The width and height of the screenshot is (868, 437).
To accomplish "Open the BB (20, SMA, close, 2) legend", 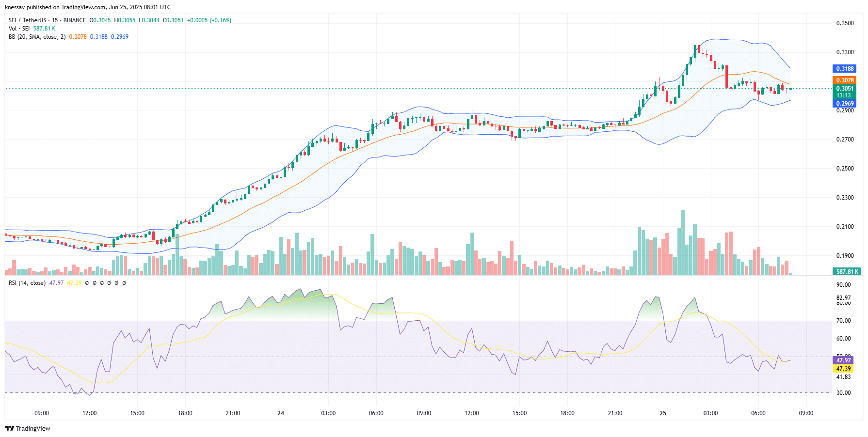I will point(37,37).
